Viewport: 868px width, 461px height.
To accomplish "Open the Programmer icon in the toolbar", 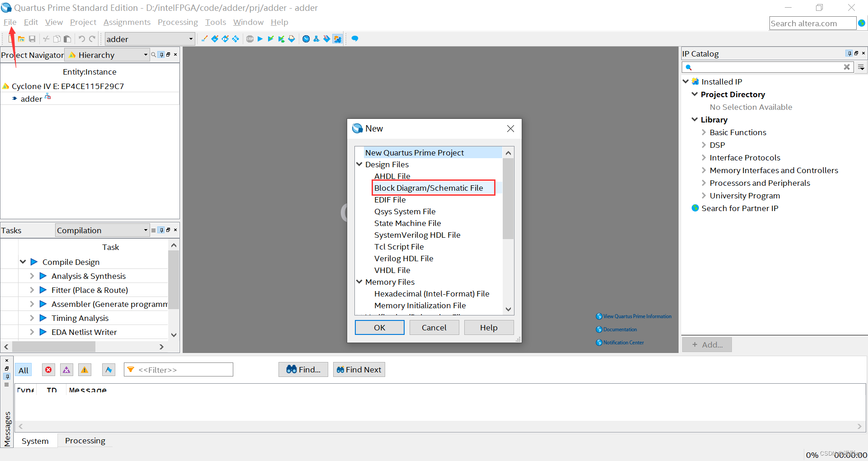I will click(x=326, y=39).
